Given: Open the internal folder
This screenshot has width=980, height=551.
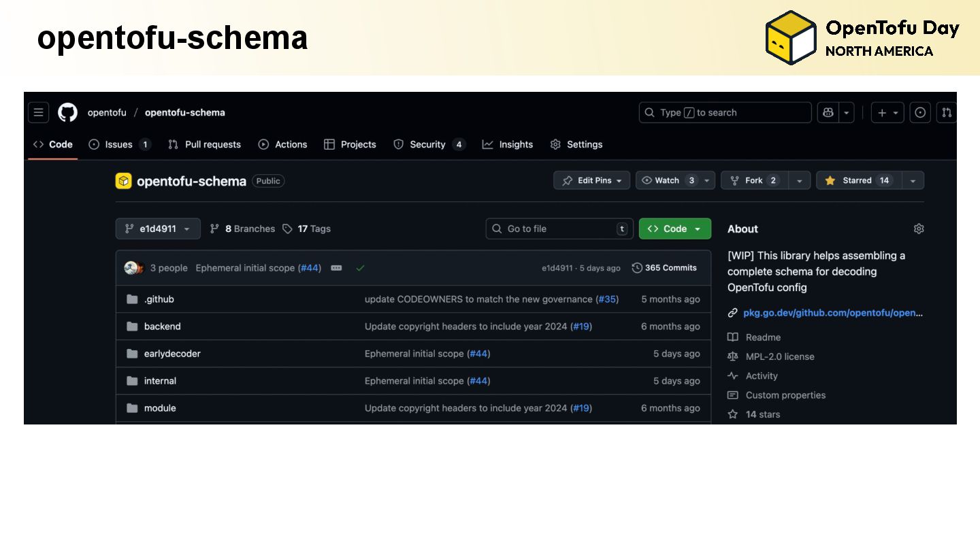Looking at the screenshot, I should (160, 381).
